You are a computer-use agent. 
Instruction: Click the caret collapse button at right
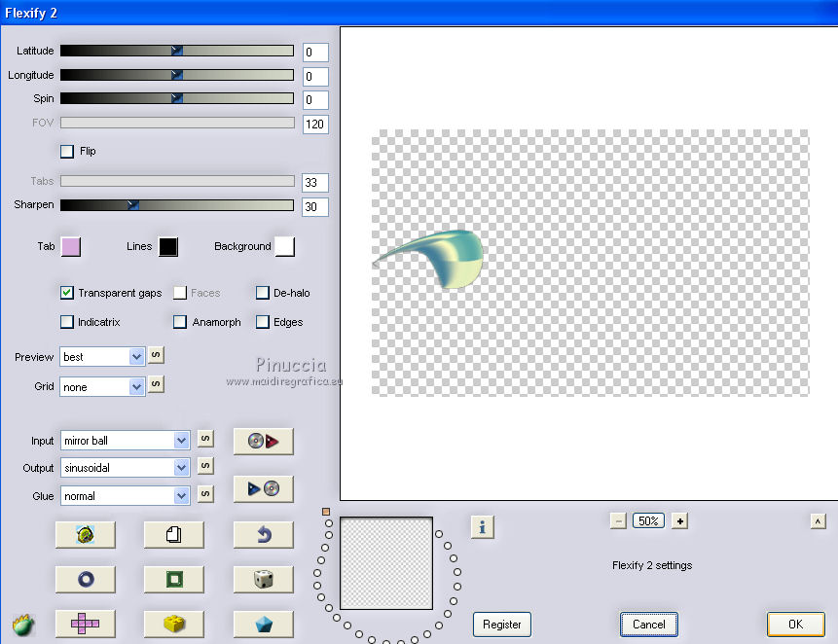pyautogui.click(x=818, y=521)
